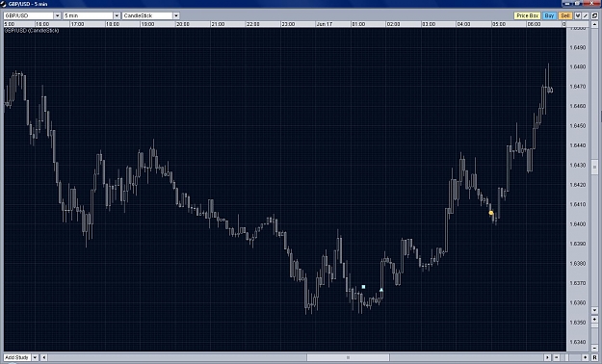
Task: Click the 02:00 time axis label
Action: pos(393,24)
